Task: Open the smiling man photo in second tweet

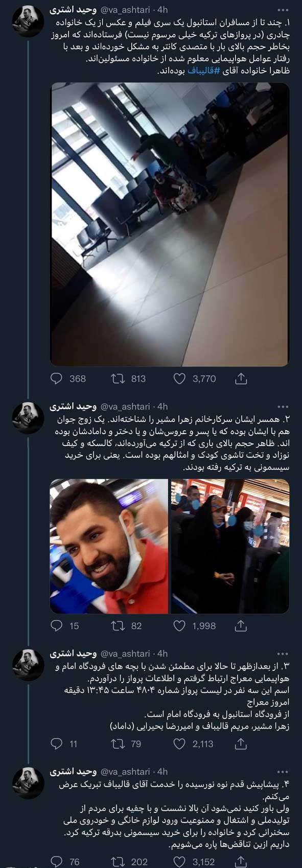Action: [x=109, y=546]
